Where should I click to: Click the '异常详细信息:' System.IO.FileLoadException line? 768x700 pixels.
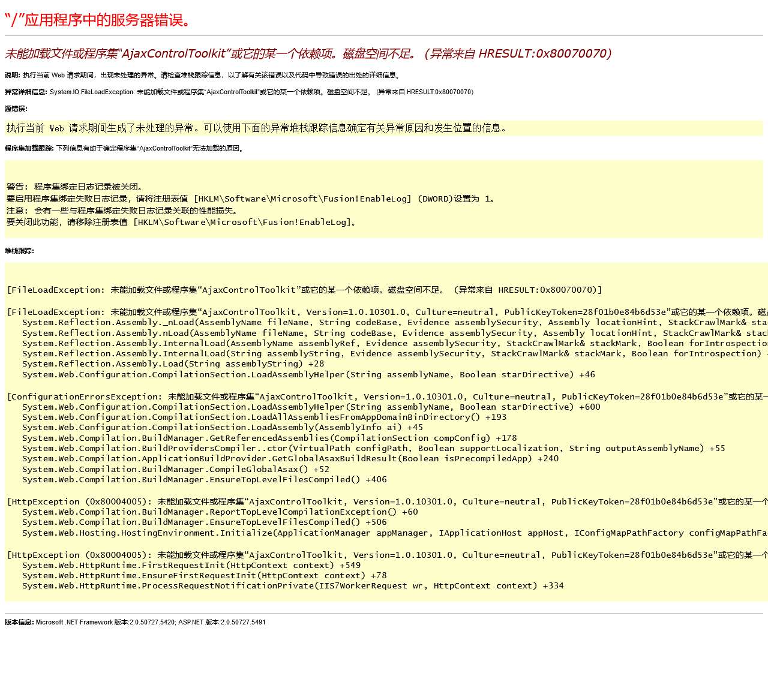click(x=240, y=92)
